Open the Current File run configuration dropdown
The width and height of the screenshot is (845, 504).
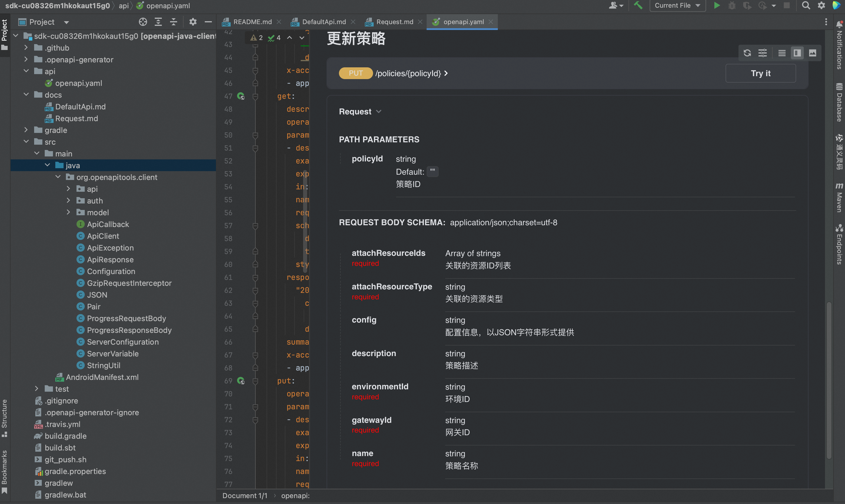(677, 5)
